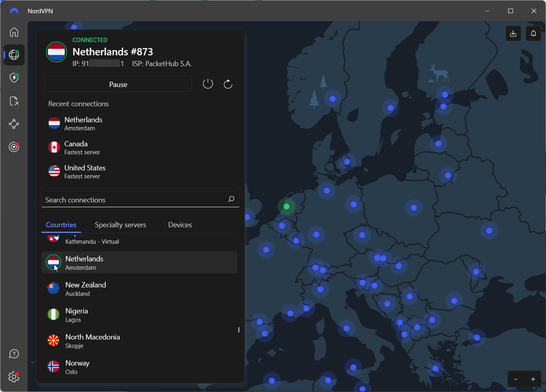This screenshot has height=392, width=546.
Task: Switch to the Devices tab
Action: (x=180, y=225)
